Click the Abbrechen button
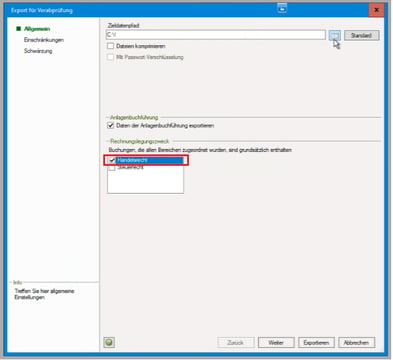 [x=356, y=343]
